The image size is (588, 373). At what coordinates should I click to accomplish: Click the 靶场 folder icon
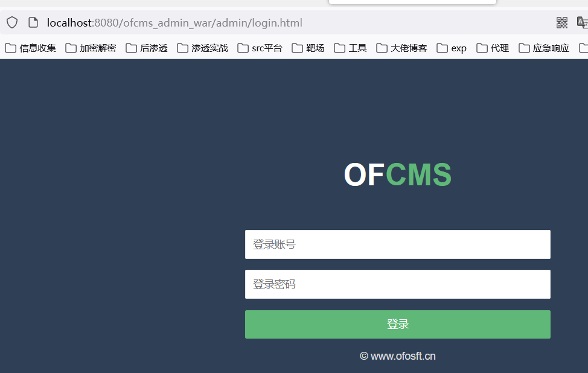(297, 48)
